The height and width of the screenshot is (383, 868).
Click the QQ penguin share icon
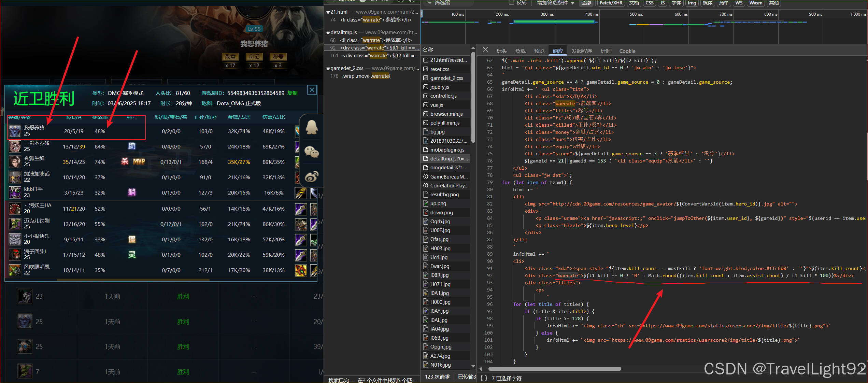(x=311, y=128)
